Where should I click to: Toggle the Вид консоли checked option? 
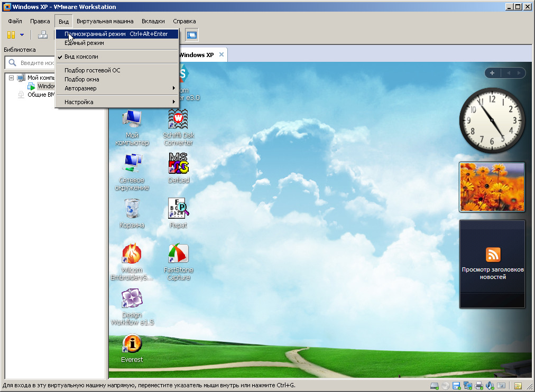[x=117, y=57]
